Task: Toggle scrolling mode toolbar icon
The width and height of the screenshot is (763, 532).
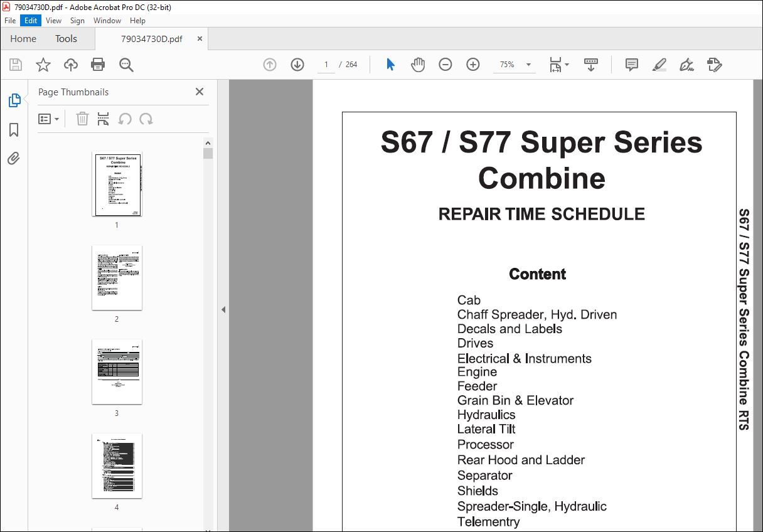Action: 591,65
